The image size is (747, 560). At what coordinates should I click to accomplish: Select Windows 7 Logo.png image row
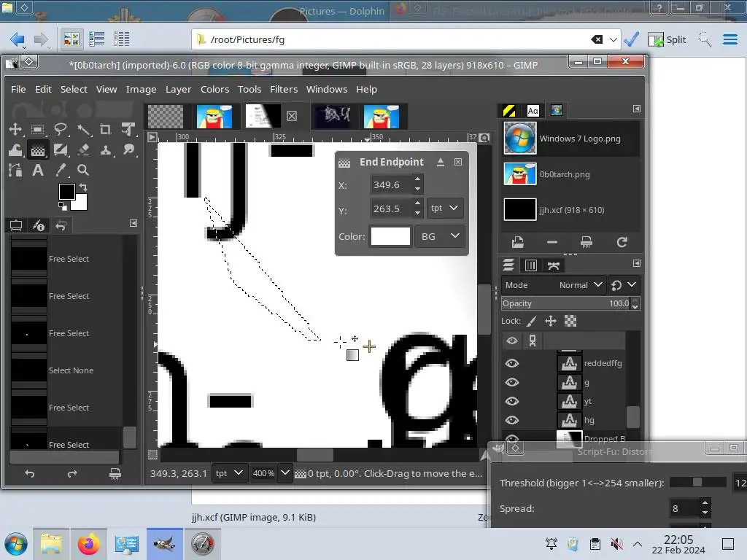(570, 139)
